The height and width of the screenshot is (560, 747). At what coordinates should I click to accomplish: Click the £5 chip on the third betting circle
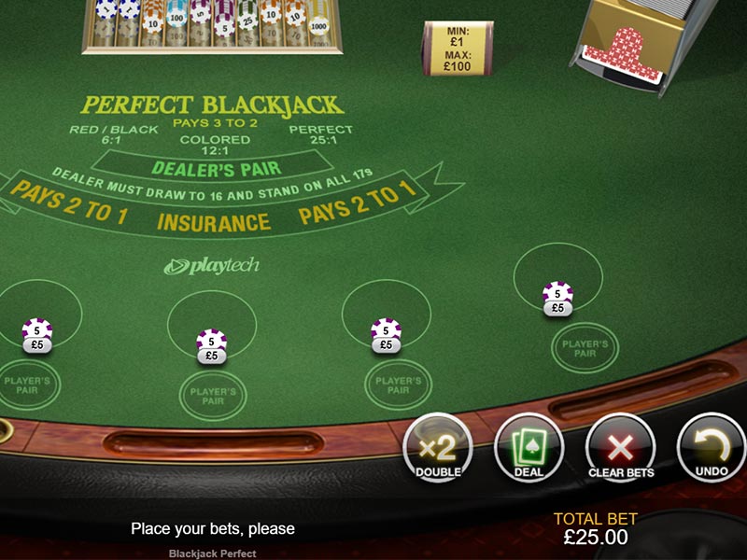click(386, 336)
